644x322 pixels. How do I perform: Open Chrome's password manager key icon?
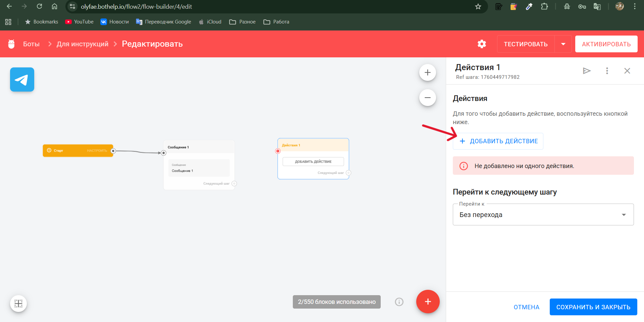[582, 6]
